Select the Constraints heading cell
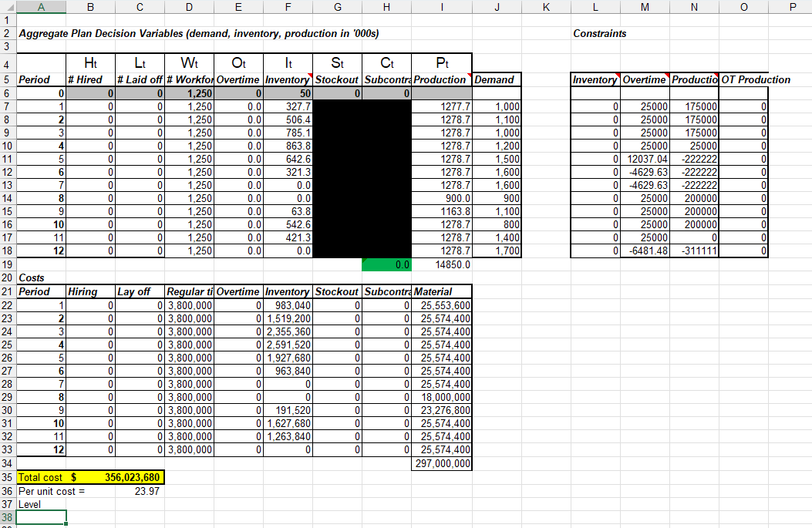812x528 pixels. (594, 33)
